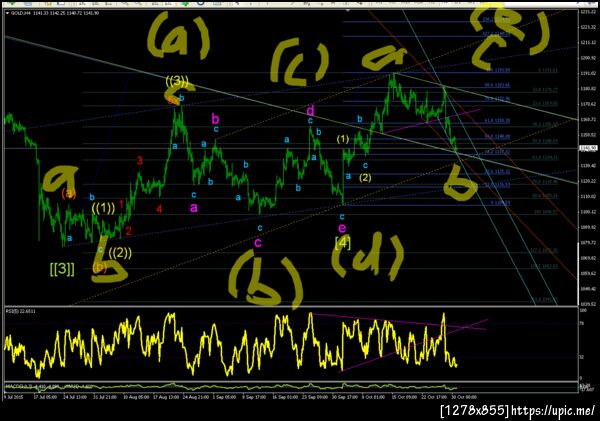Click 1160.72 on the price axis

(589, 119)
